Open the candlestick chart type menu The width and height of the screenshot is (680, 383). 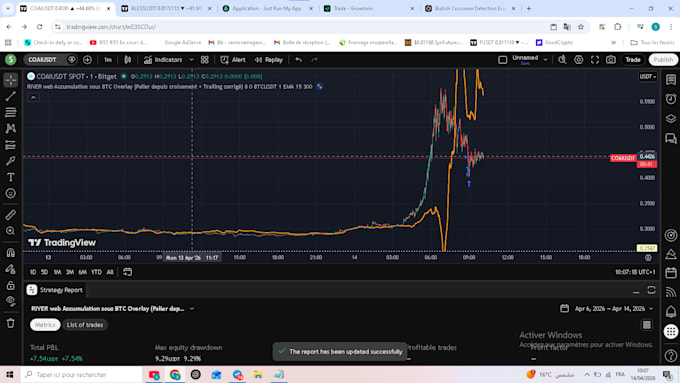coord(128,60)
